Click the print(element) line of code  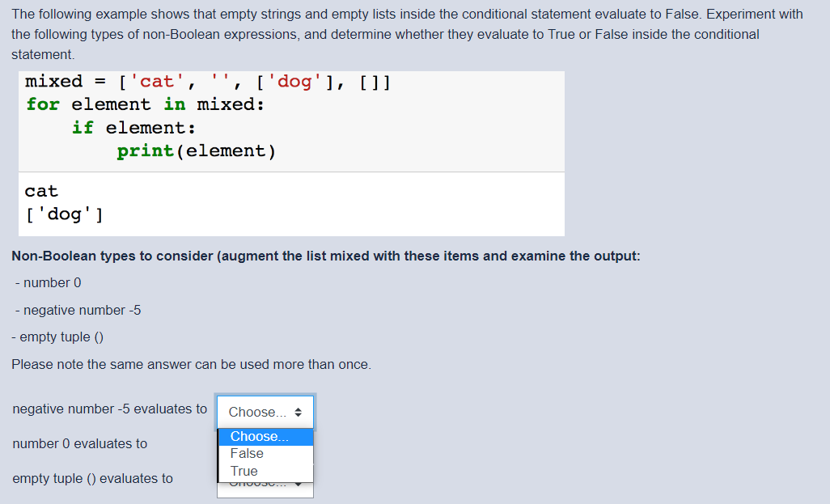point(197,150)
